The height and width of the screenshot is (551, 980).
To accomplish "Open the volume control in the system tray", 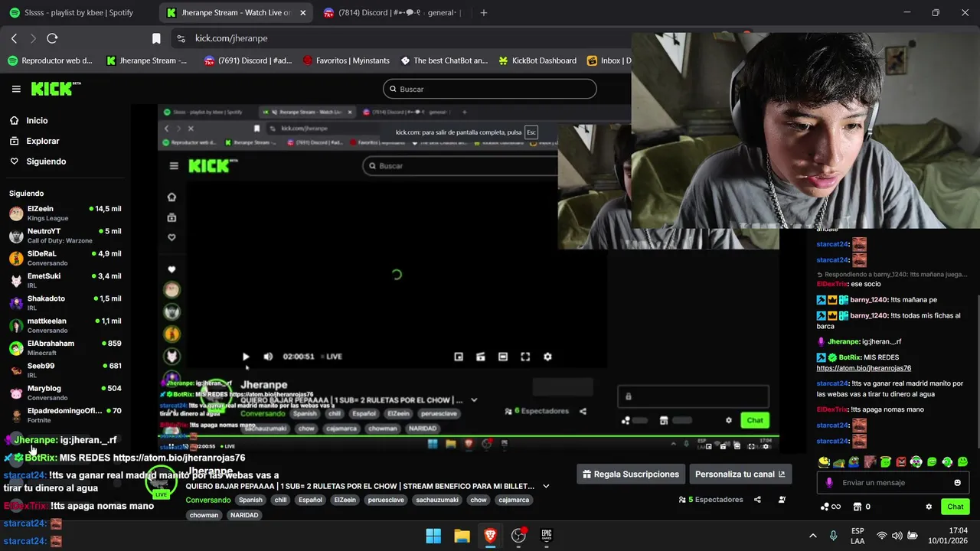I will click(897, 536).
